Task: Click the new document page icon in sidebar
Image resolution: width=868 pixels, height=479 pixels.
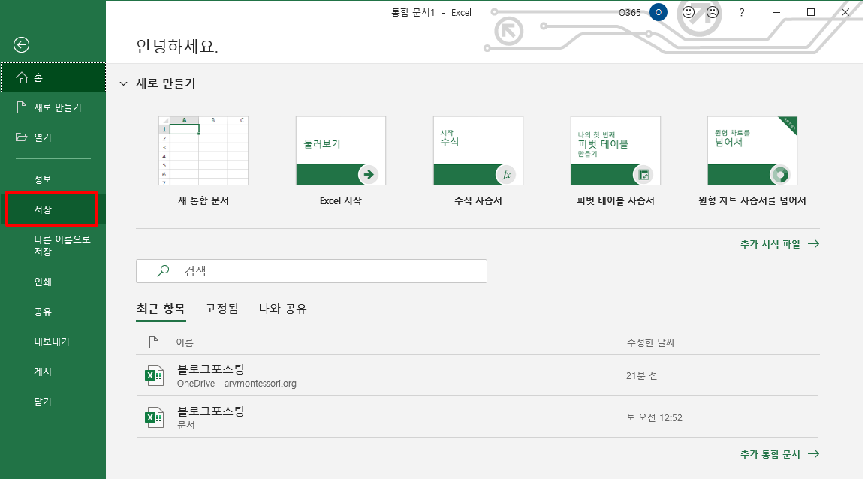Action: (22, 107)
